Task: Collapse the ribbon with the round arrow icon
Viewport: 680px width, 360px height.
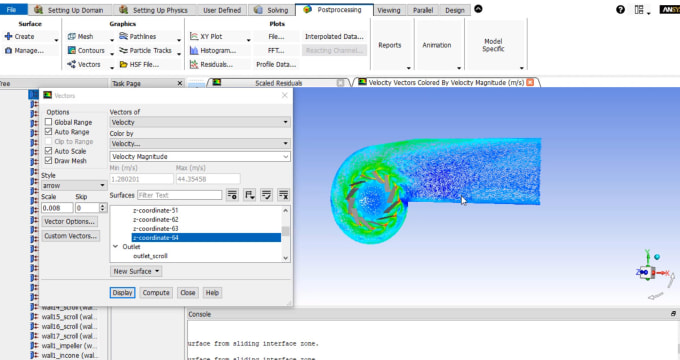Action: coord(478,9)
